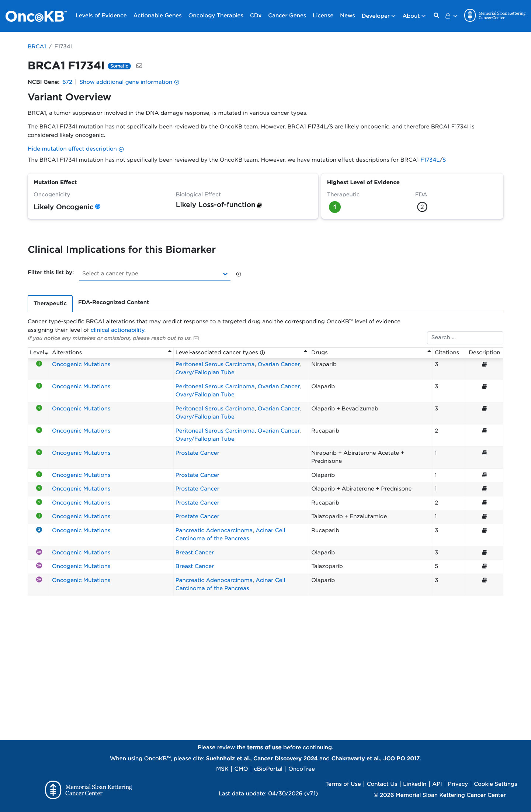The width and height of the screenshot is (531, 812).
Task: Click the info icon next to cancer type filter
Action: pos(239,274)
